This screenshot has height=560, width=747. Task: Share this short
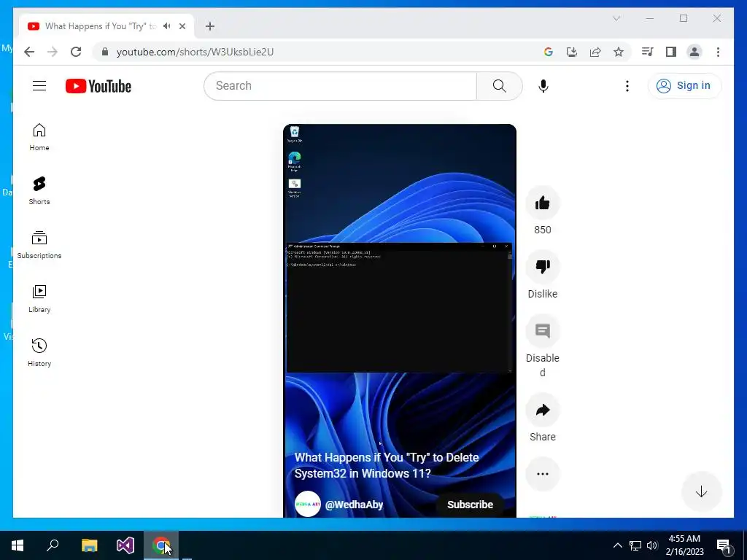(x=543, y=410)
